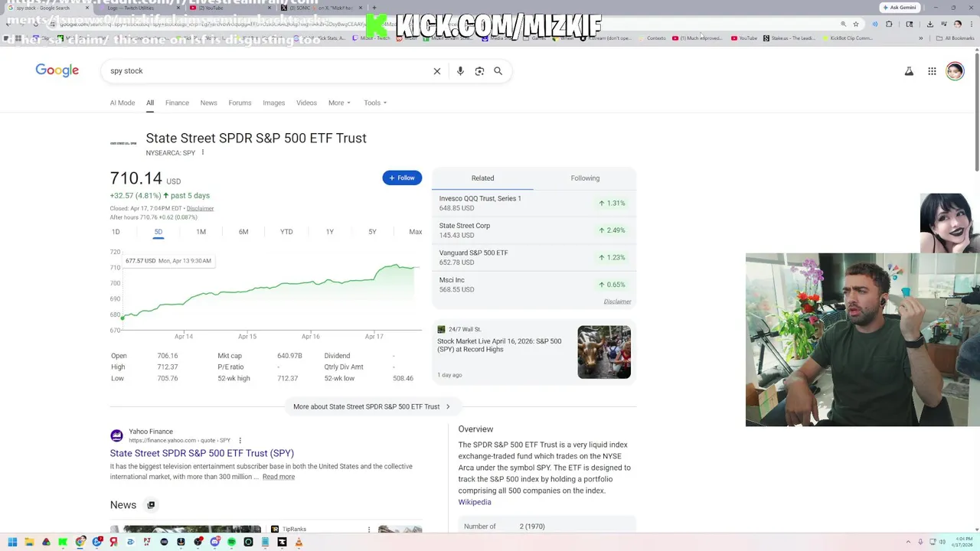Screen dimensions: 980x551
Task: Go to Google homepage via logo
Action: point(57,70)
